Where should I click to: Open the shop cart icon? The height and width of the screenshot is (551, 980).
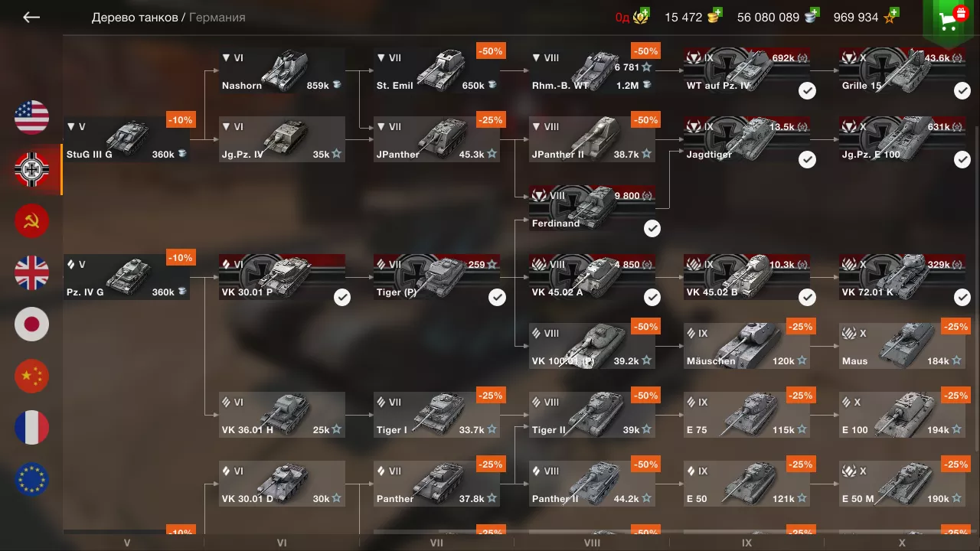pos(952,20)
